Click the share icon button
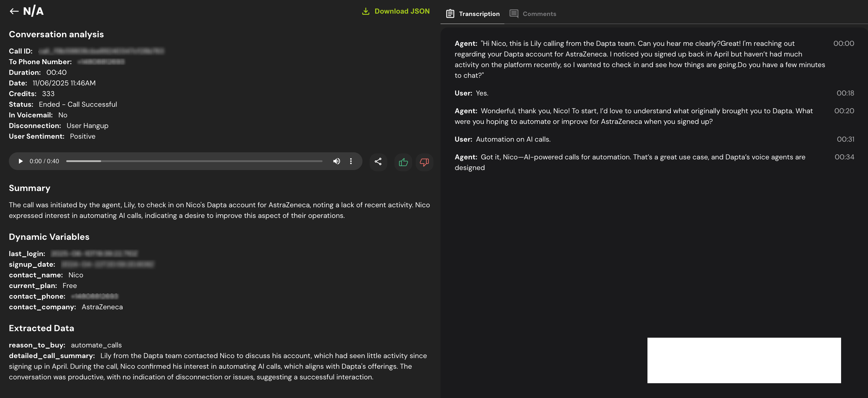868x398 pixels. (x=378, y=162)
